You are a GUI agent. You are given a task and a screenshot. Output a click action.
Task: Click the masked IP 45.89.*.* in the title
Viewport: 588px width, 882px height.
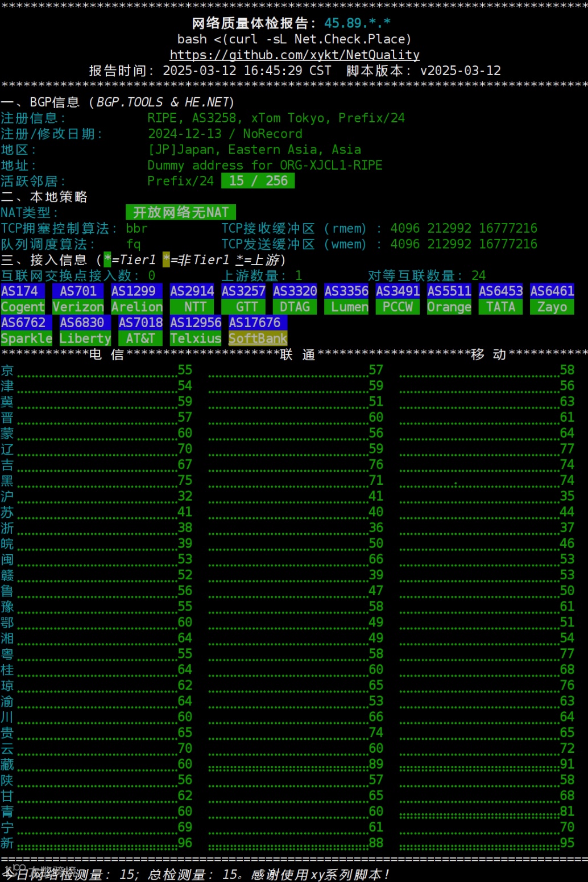(x=357, y=23)
